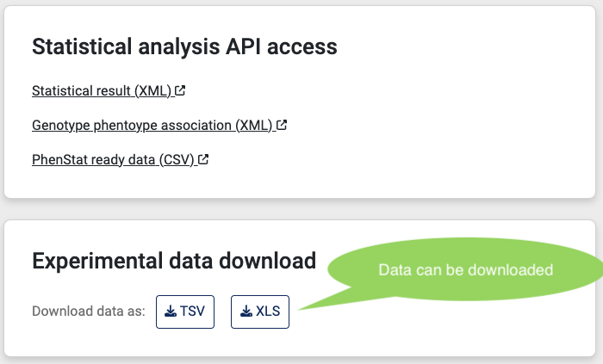Click the word TSV on its button

192,311
